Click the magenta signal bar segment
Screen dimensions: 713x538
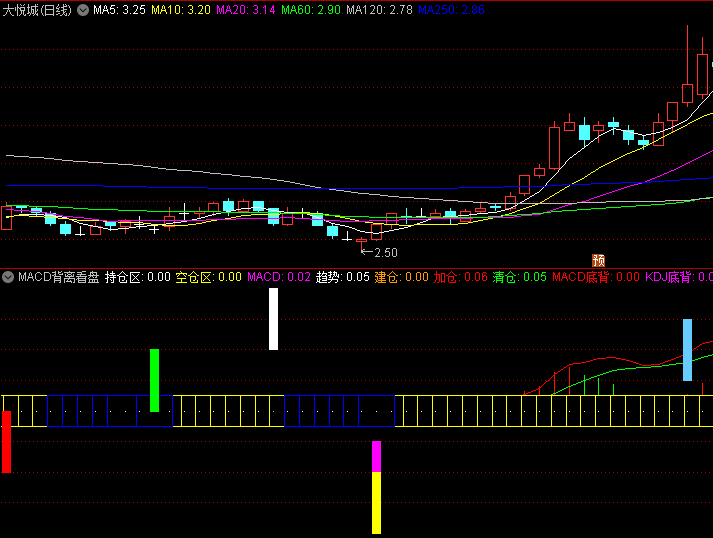point(377,456)
